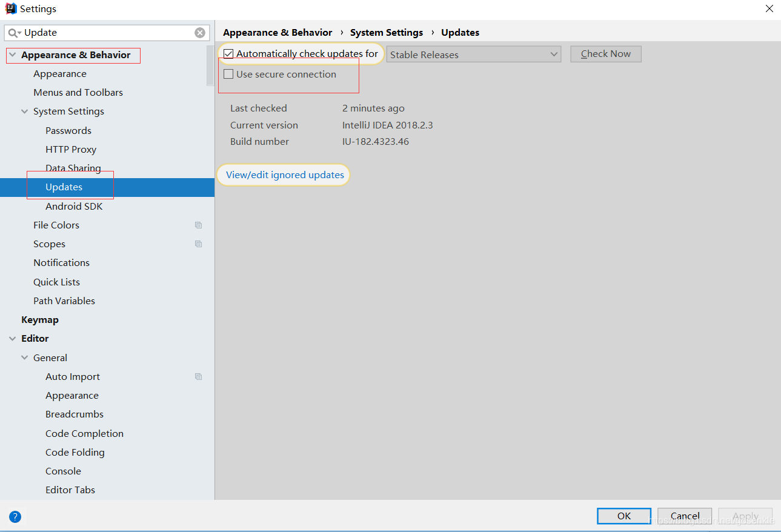The width and height of the screenshot is (781, 532).
Task: Select Data Sharing in the tree
Action: coord(73,168)
